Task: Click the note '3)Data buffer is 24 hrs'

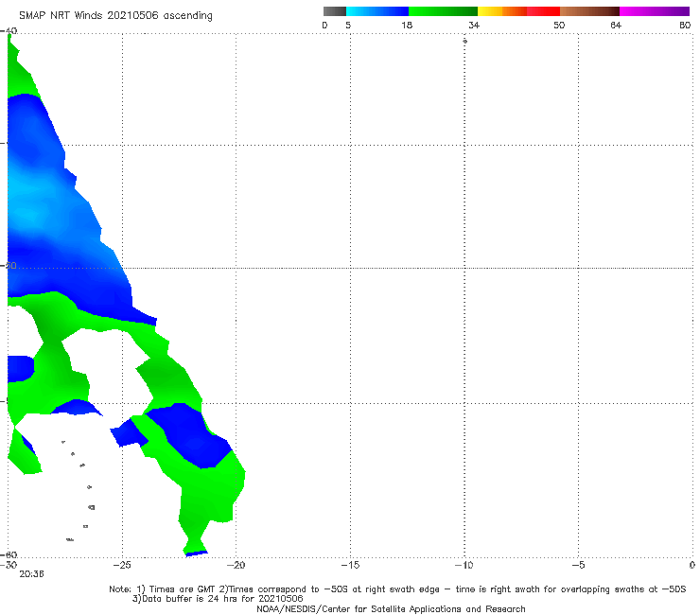Action: [218, 599]
